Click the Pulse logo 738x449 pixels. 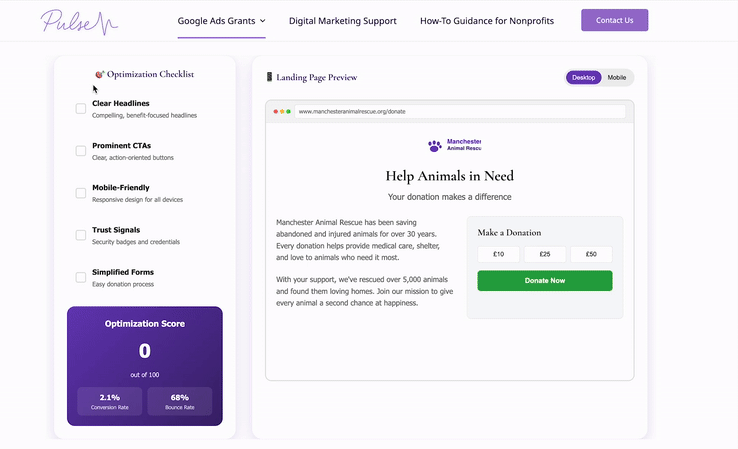pos(79,21)
